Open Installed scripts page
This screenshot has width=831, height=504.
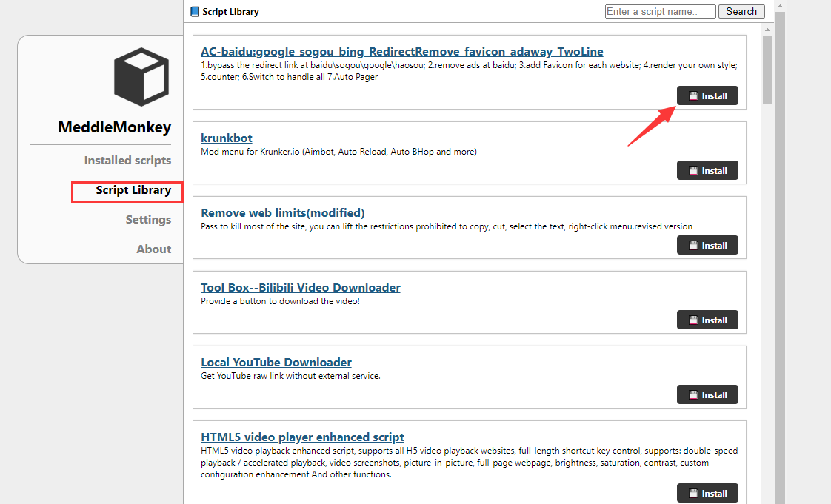(127, 161)
